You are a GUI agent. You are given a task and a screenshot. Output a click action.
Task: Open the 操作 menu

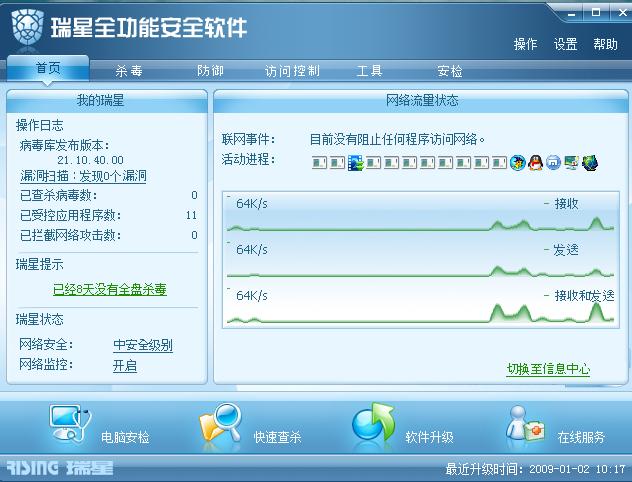(x=525, y=44)
